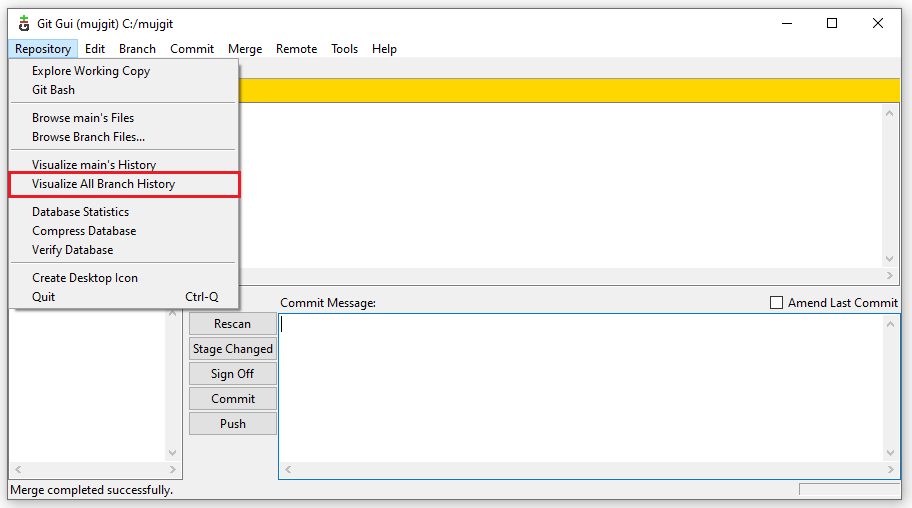Maximize the Git Gui window

click(832, 24)
